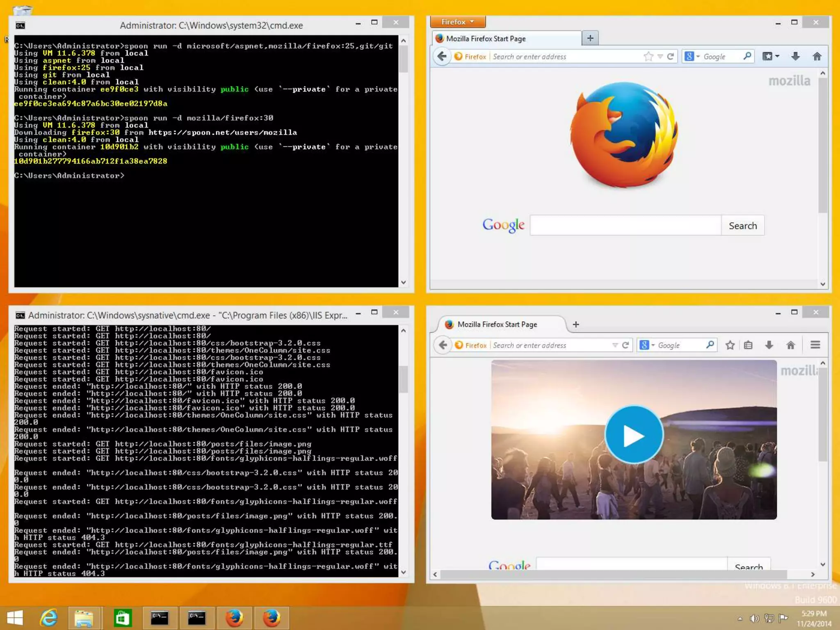This screenshot has width=840, height=630.
Task: Play the video on bottom Firefox start page
Action: pyautogui.click(x=634, y=435)
